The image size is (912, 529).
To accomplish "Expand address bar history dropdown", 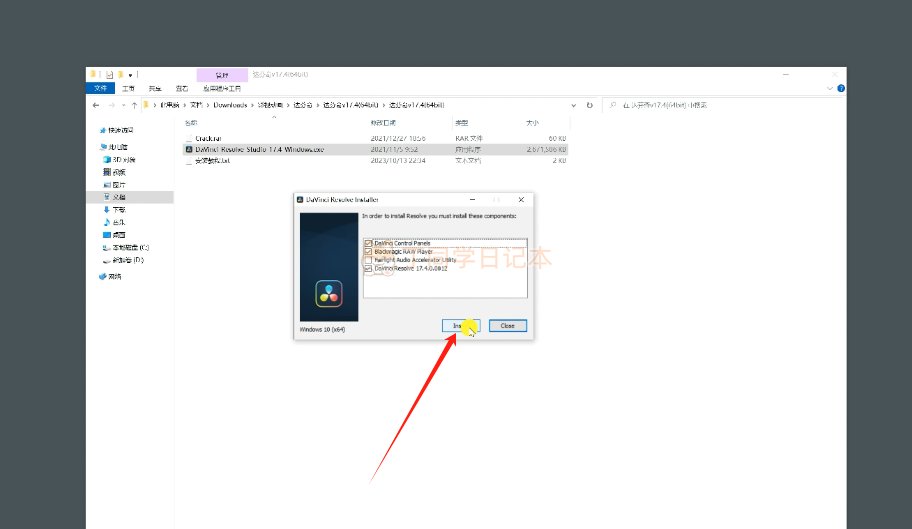I will coord(573,105).
